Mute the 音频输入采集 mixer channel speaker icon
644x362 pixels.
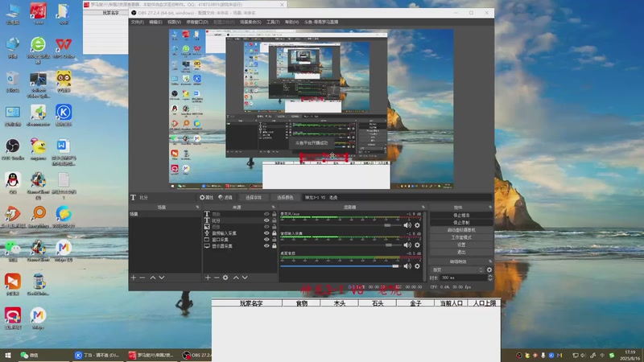[407, 245]
